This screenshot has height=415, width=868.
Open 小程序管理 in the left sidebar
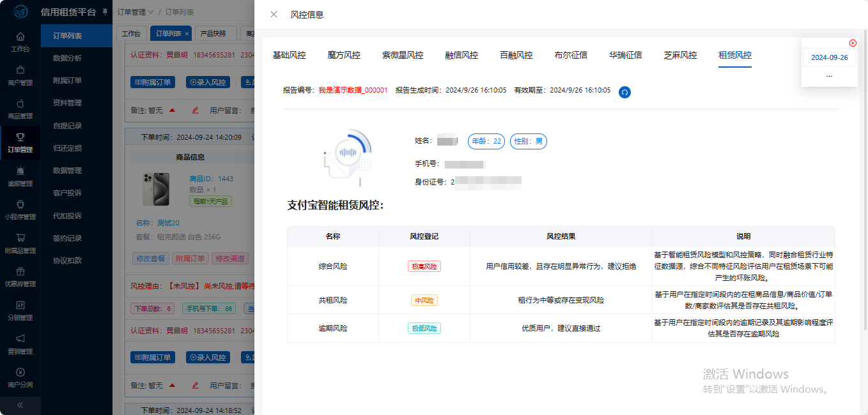click(20, 209)
